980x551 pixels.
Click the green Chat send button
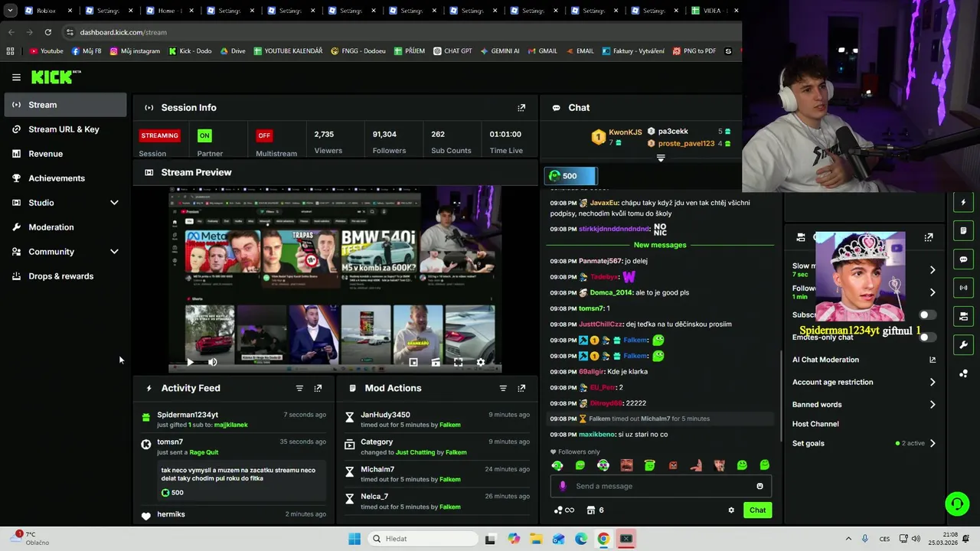(x=757, y=510)
